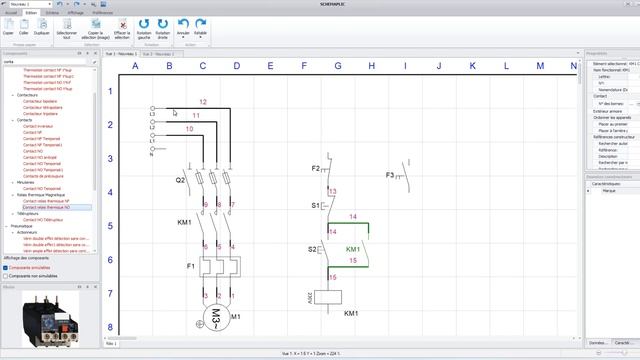Click the save icon in title bar

click(x=103, y=4)
